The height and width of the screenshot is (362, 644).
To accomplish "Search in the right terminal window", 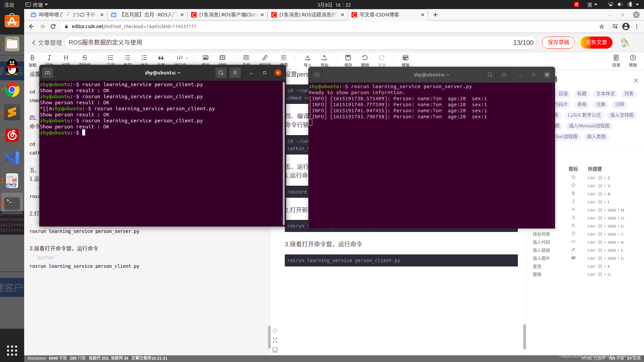I will coord(490,75).
